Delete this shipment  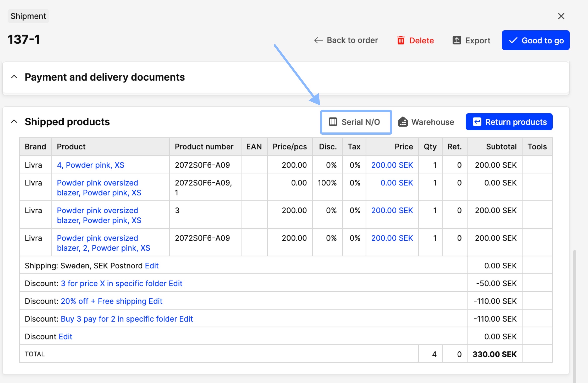click(x=415, y=40)
